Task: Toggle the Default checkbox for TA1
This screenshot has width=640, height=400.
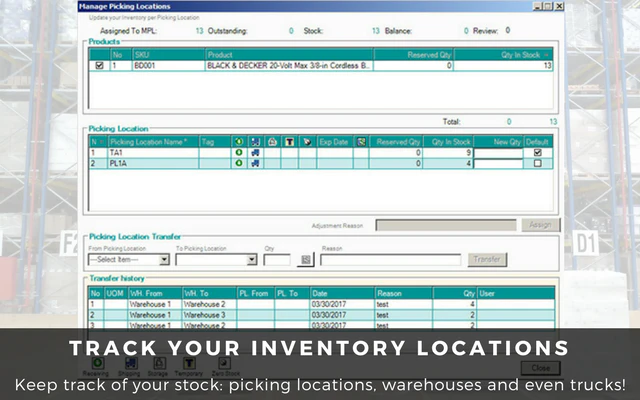Action: click(x=538, y=153)
